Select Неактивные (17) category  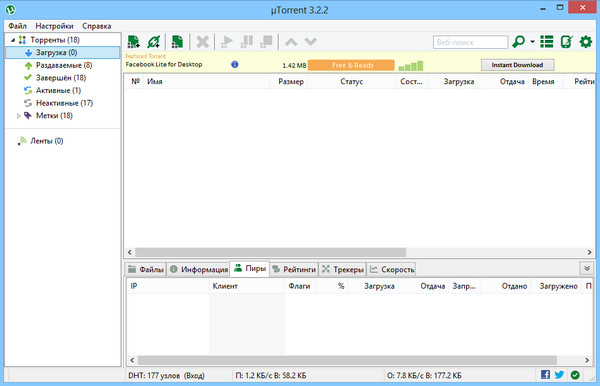click(64, 103)
